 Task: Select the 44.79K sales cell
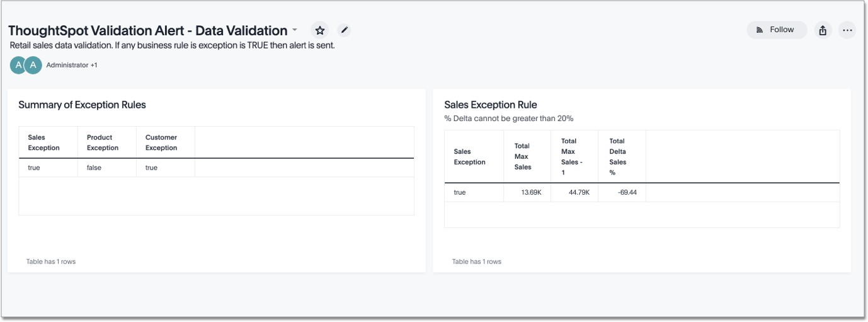(x=579, y=192)
